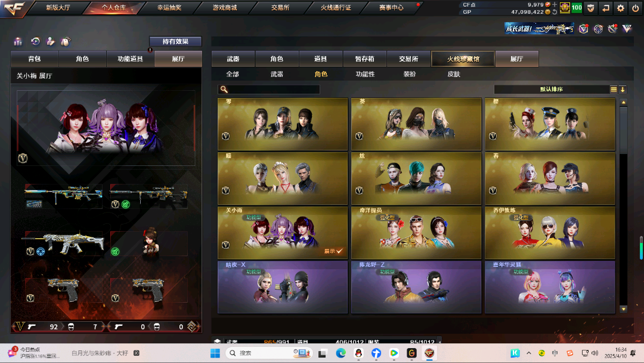Open the 默认排序 sort dropdown
Image resolution: width=644 pixels, height=363 pixels.
click(552, 89)
